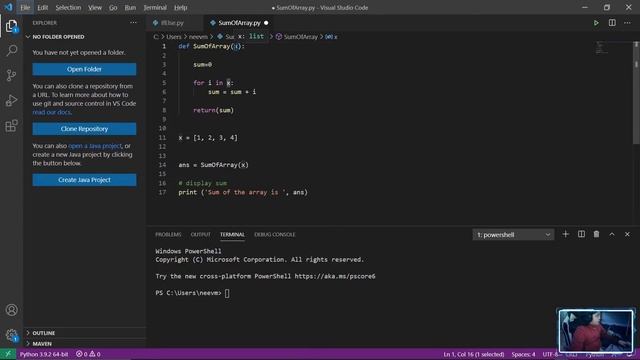This screenshot has width=640, height=360.
Task: Open the Run and Debug view
Action: (x=11, y=100)
